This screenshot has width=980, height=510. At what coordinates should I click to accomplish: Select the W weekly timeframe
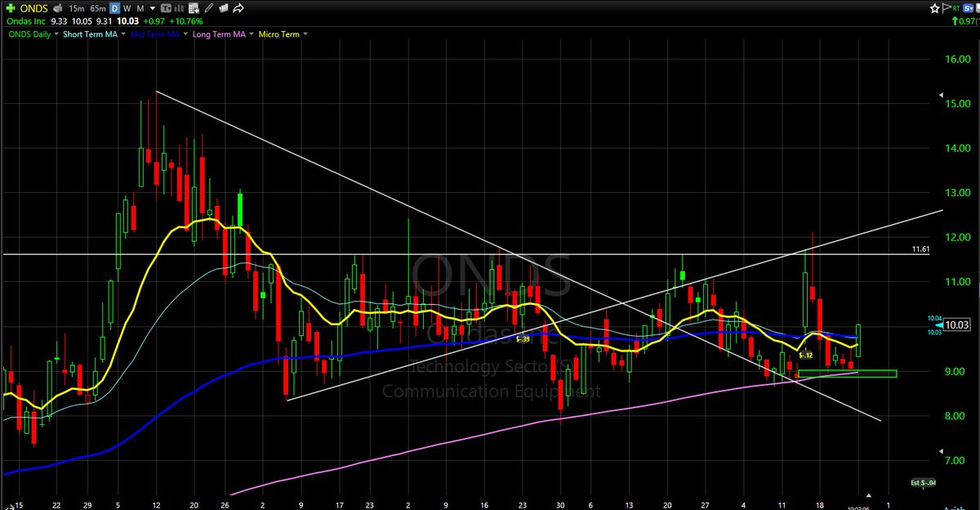[127, 9]
